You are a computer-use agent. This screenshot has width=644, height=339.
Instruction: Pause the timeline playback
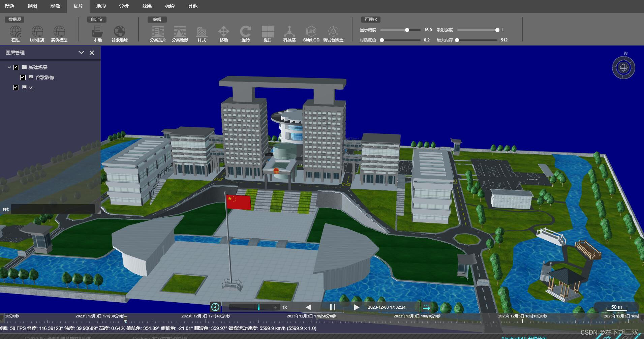[332, 307]
